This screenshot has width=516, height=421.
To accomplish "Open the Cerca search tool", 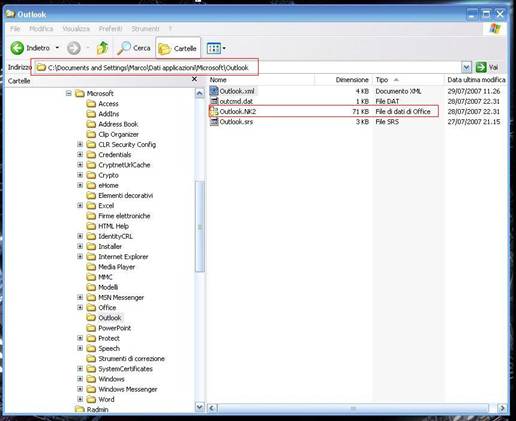I will (x=134, y=48).
